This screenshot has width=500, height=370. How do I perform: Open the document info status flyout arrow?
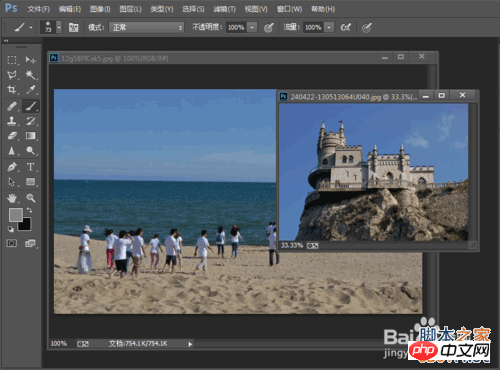point(190,344)
